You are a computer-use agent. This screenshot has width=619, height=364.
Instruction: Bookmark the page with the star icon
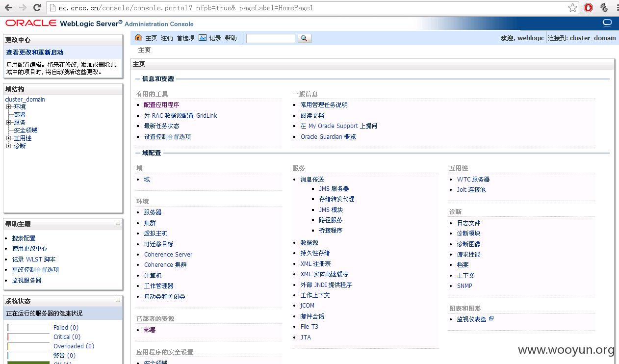572,7
